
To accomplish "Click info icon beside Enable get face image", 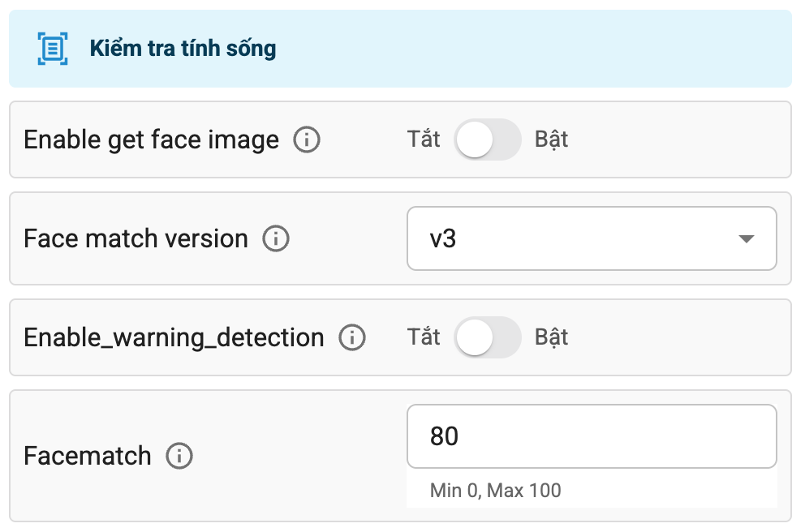I will (x=306, y=140).
